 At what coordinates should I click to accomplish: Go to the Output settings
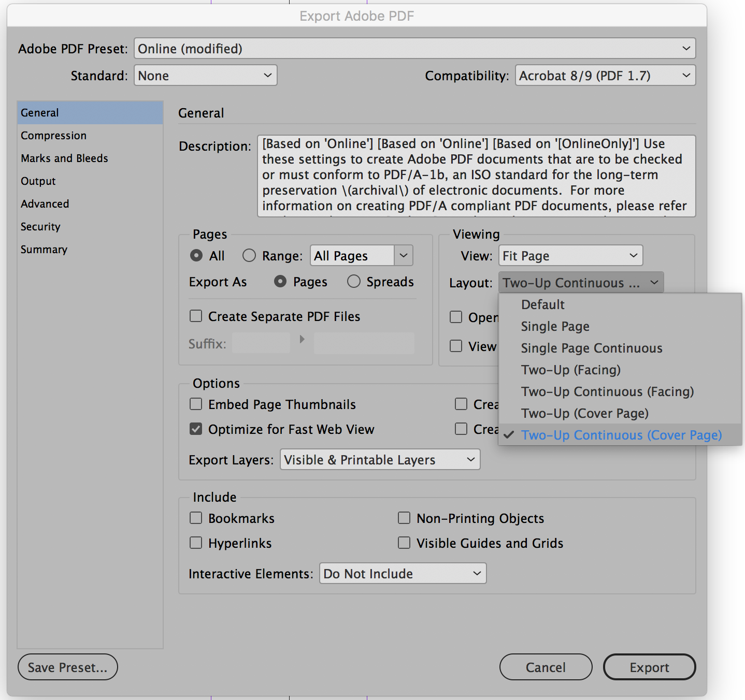pos(90,181)
